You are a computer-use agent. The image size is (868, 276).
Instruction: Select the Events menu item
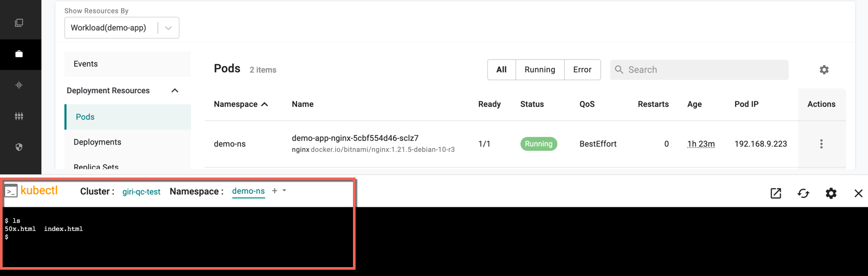(128, 64)
